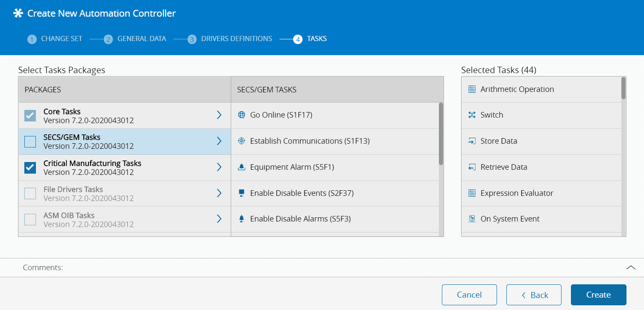Enable the SECS/GEM Tasks package checkbox
Viewport: 644px width, 310px height.
(30, 142)
